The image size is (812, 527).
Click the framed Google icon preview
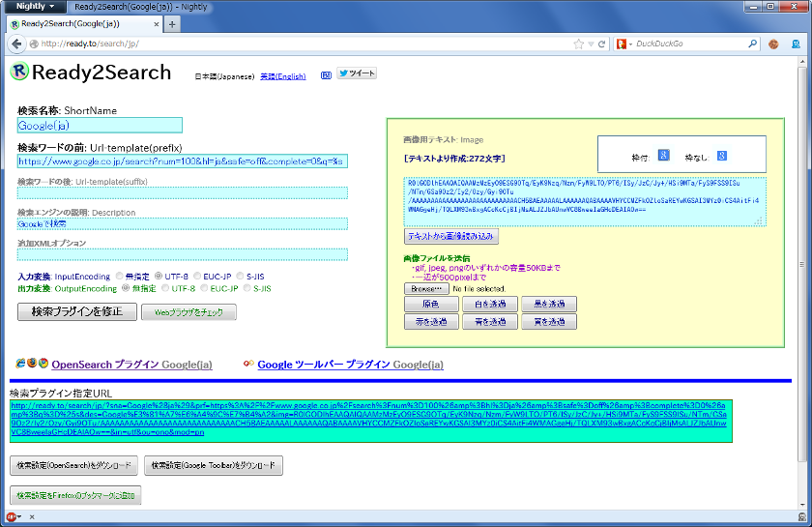(x=663, y=155)
